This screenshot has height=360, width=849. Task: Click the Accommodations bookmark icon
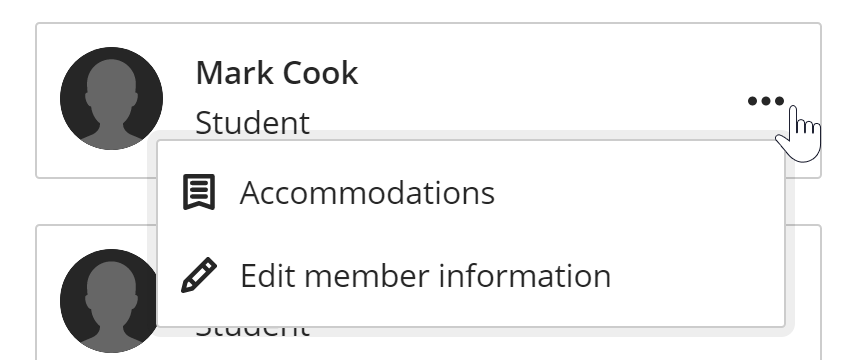[199, 192]
